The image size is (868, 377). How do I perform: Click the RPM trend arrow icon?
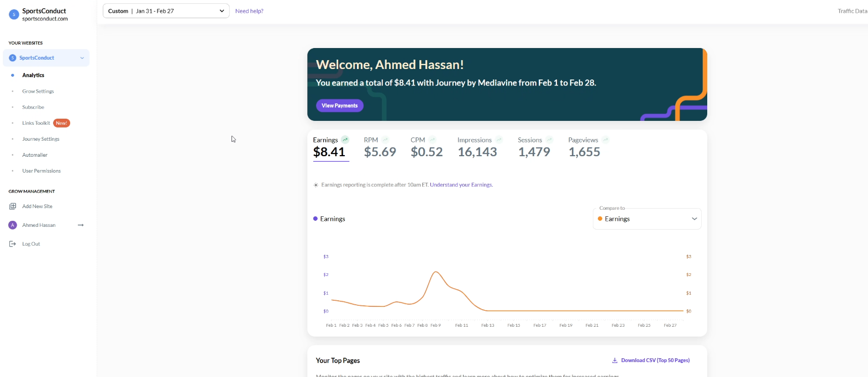(x=385, y=140)
